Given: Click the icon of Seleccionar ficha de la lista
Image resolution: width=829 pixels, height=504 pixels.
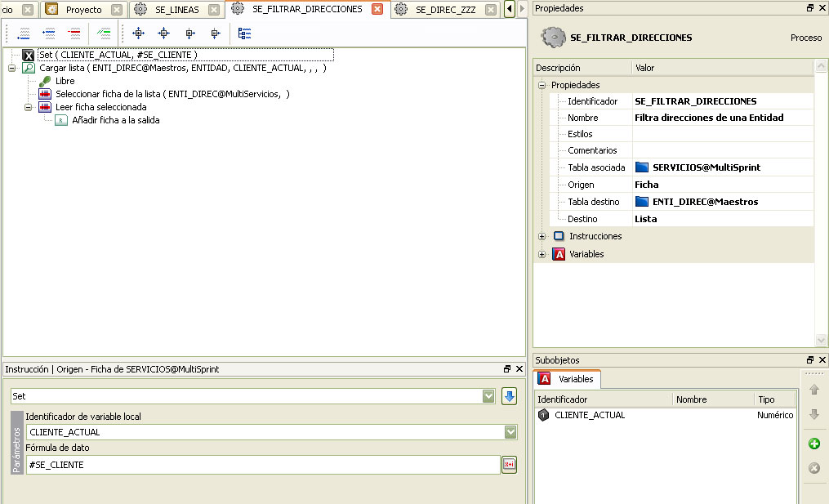Looking at the screenshot, I should tap(45, 94).
